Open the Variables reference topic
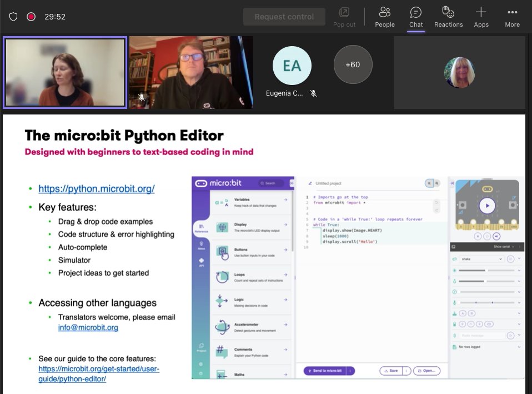The width and height of the screenshot is (532, 394). click(x=251, y=202)
